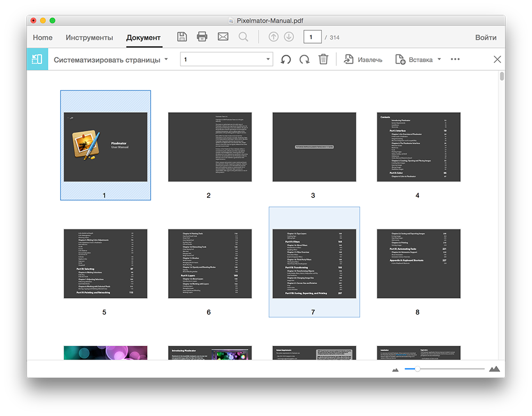532x416 pixels.
Task: Switch to the Инструменты tab
Action: (x=89, y=38)
